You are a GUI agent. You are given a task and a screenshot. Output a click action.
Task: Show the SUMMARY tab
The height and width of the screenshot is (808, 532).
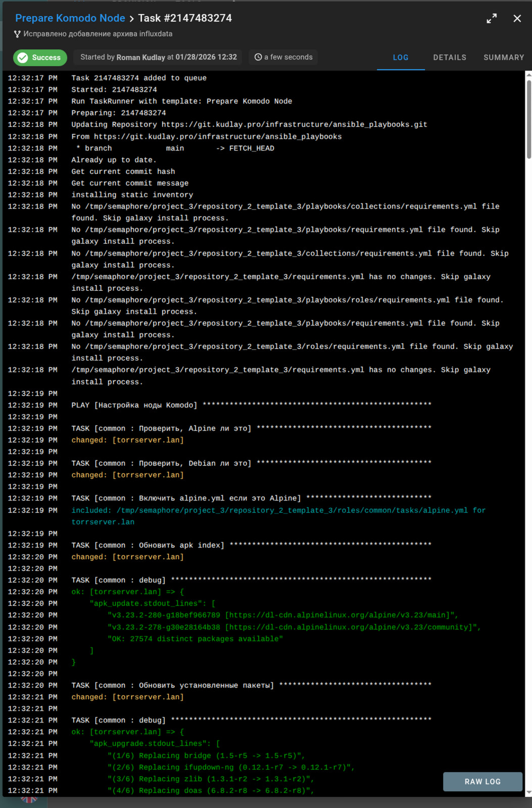tap(503, 58)
